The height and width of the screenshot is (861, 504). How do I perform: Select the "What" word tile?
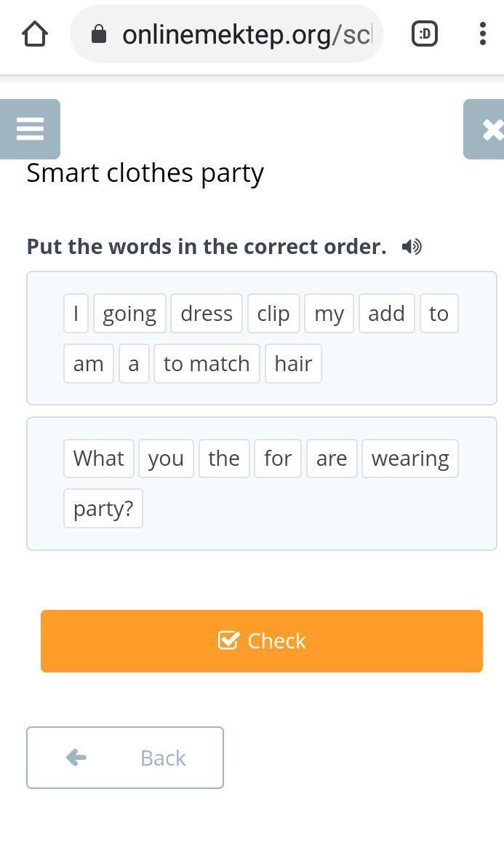pyautogui.click(x=99, y=459)
